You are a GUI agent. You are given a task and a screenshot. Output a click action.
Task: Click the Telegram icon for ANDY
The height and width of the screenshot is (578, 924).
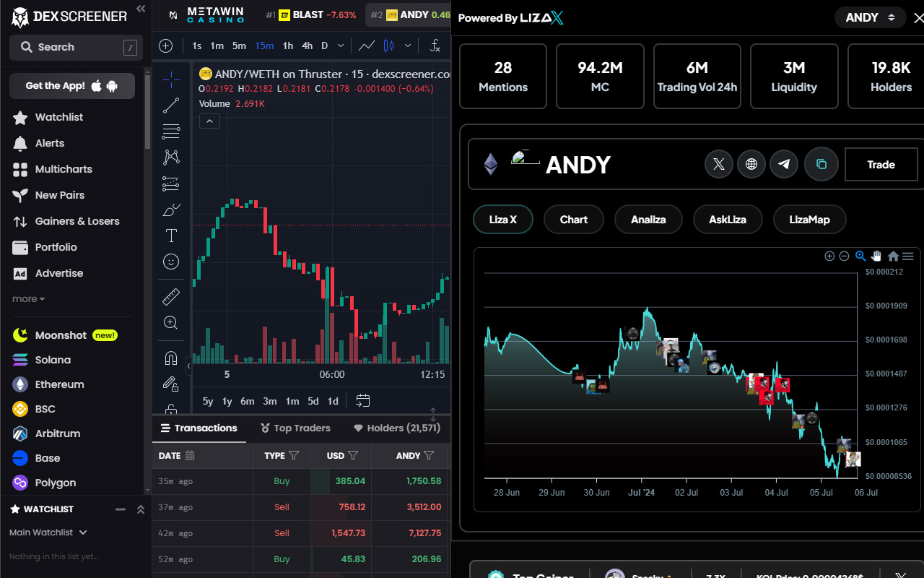click(x=784, y=164)
